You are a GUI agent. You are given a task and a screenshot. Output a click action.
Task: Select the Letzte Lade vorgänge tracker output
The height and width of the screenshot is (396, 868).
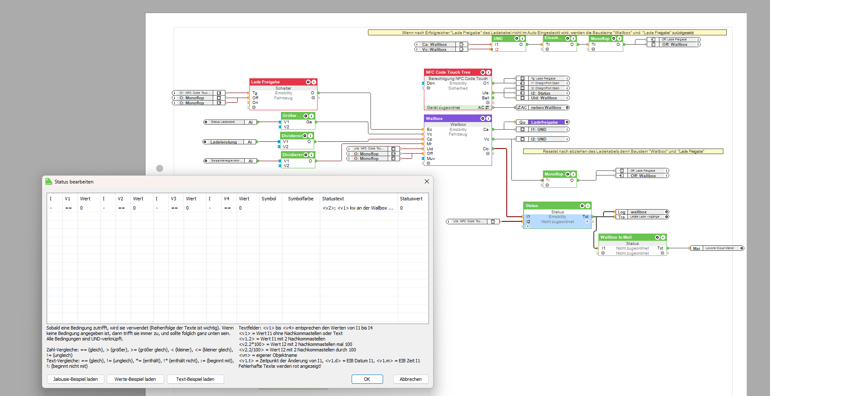642,217
